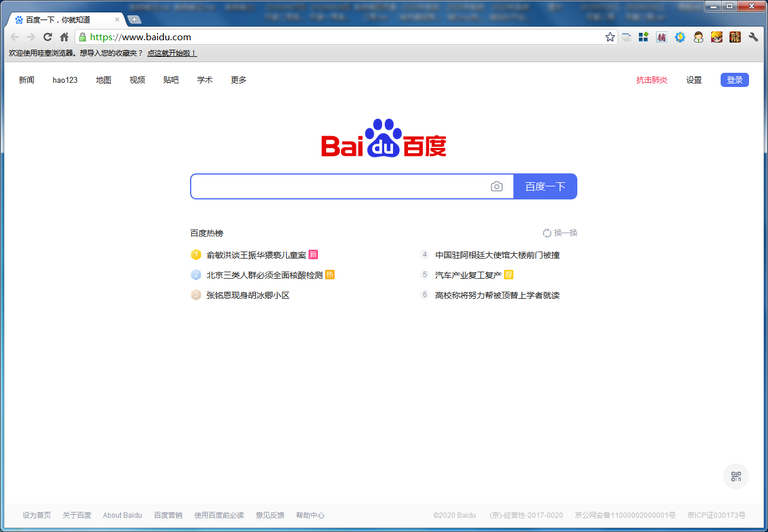The width and height of the screenshot is (768, 532).
Task: Click the red 辅 extension icon
Action: [661, 37]
